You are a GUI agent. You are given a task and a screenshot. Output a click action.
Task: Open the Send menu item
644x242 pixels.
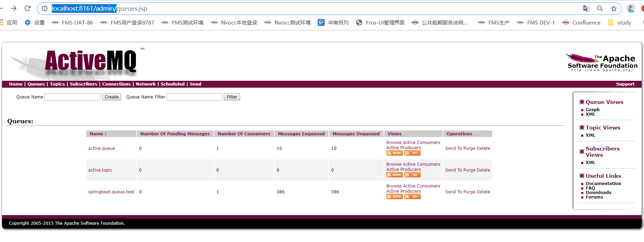[x=195, y=84]
